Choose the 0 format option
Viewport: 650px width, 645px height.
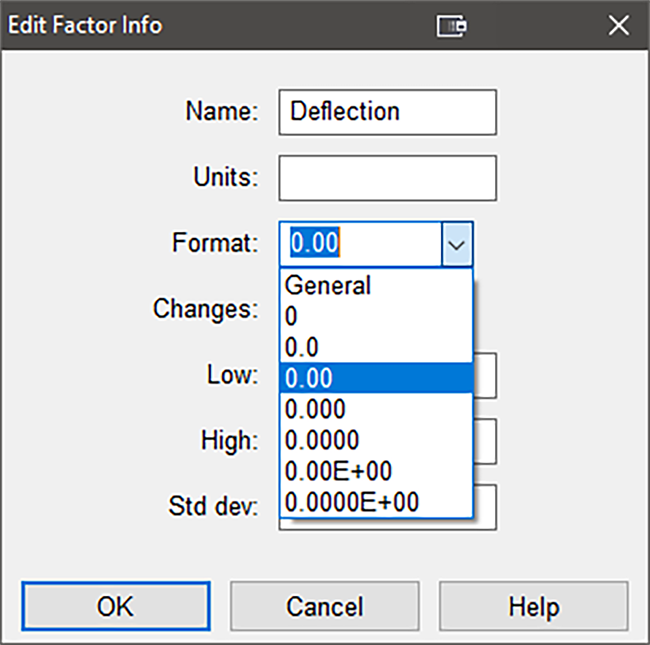375,316
